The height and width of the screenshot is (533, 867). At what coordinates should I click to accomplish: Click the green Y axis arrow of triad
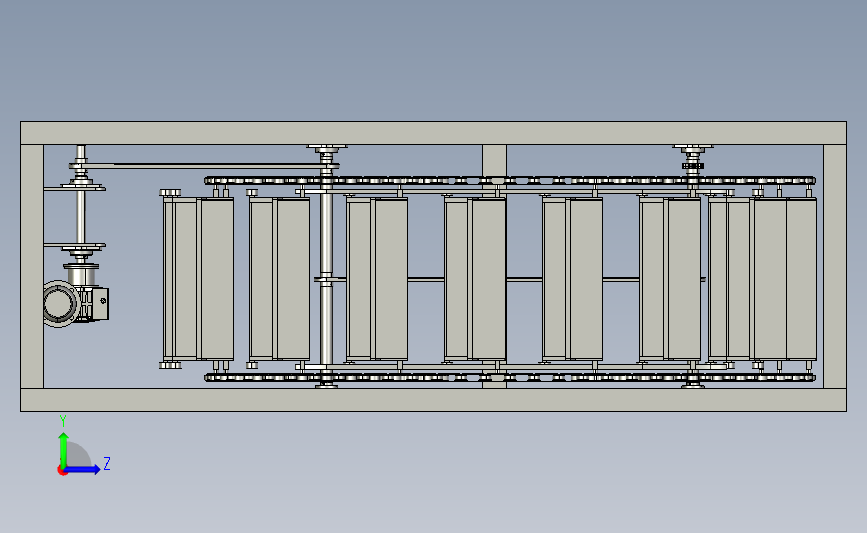pyautogui.click(x=64, y=450)
